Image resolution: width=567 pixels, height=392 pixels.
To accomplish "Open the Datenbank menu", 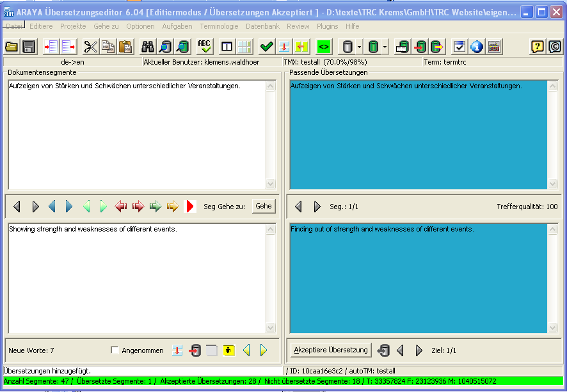I will 262,26.
